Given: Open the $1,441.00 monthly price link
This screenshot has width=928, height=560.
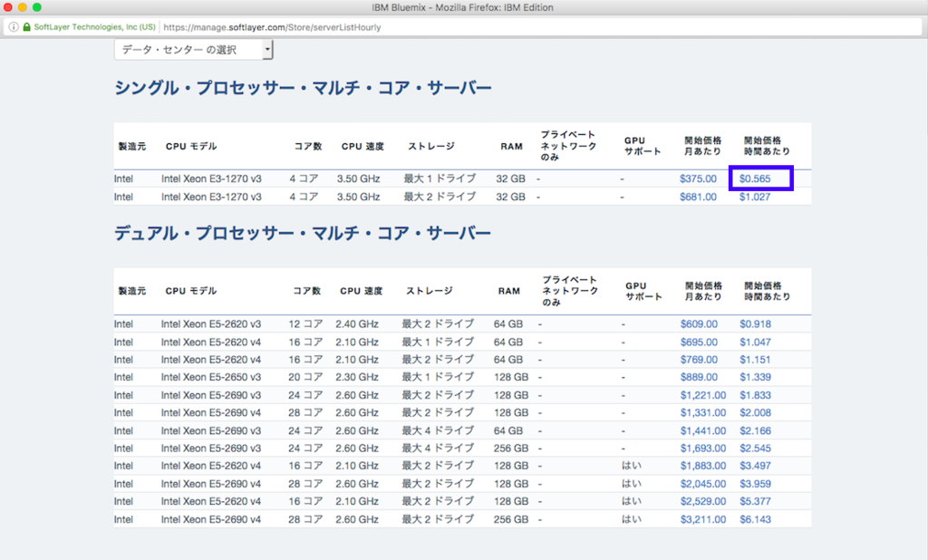Looking at the screenshot, I should click(703, 431).
